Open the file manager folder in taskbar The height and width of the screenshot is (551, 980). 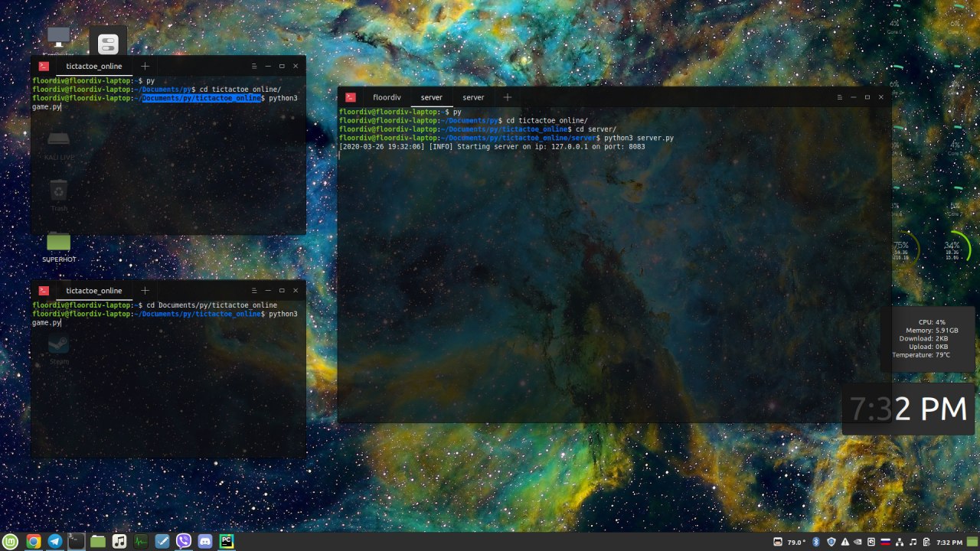(x=98, y=541)
